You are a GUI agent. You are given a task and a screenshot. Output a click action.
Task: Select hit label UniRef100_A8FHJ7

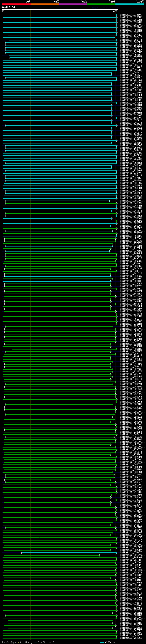coord(131,540)
